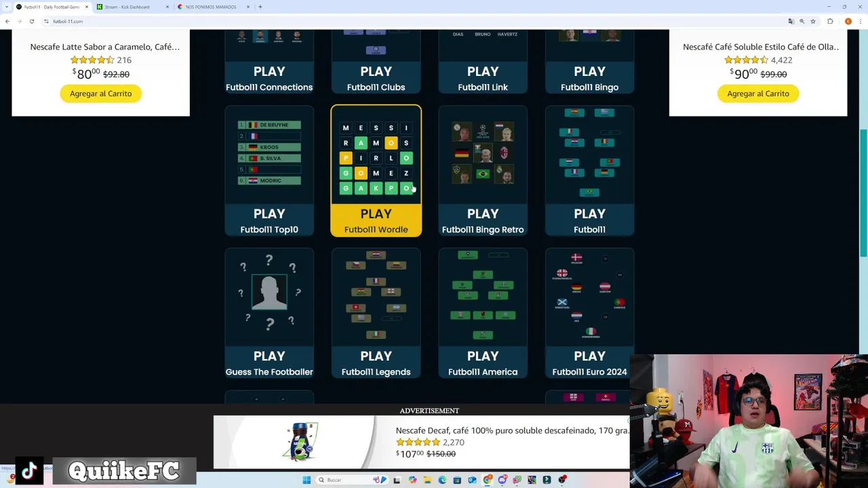The height and width of the screenshot is (488, 868).
Task: Click the 2,270 ratings count on the bottom ad
Action: 454,443
